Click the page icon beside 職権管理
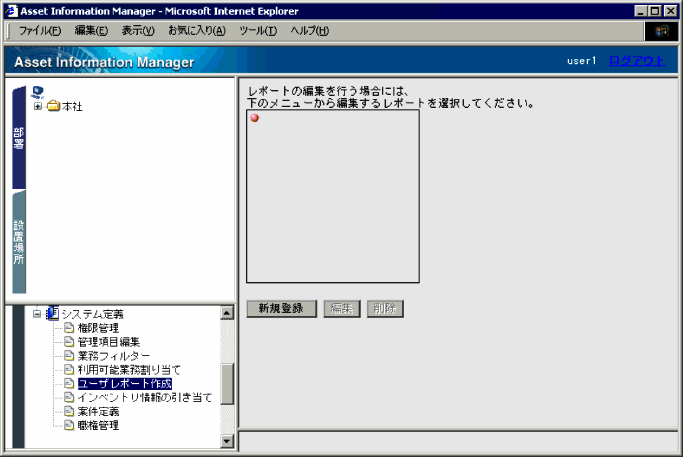The height and width of the screenshot is (457, 683). (69, 425)
